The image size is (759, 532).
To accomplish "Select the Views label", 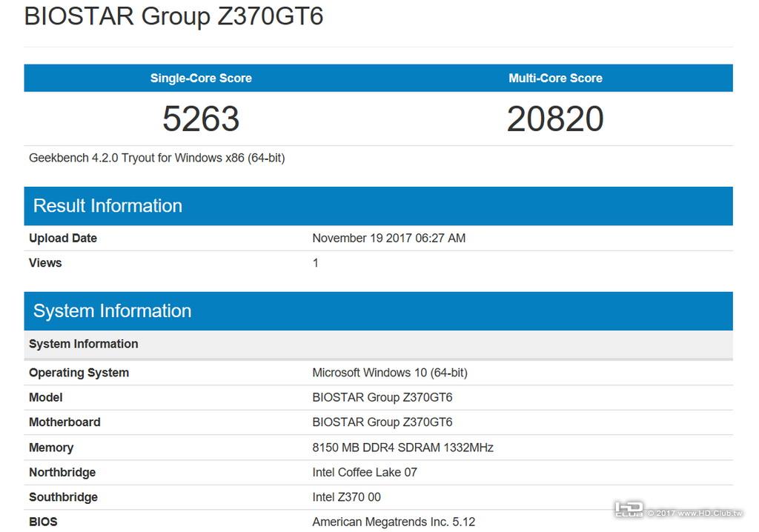I will click(x=45, y=263).
